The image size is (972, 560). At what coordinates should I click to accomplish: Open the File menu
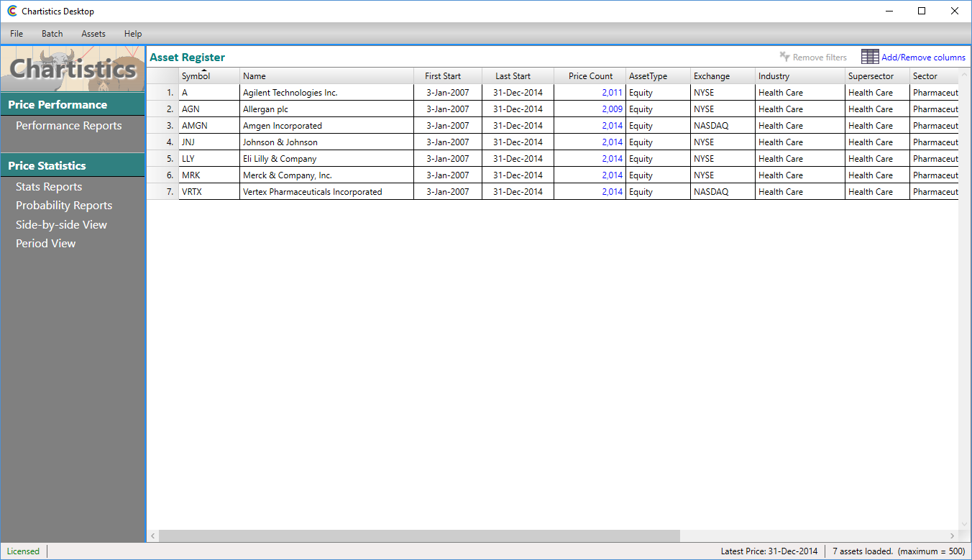click(x=17, y=34)
